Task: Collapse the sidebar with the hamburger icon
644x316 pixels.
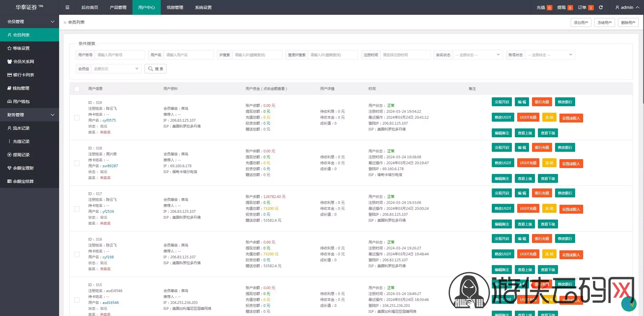Action: tap(67, 7)
